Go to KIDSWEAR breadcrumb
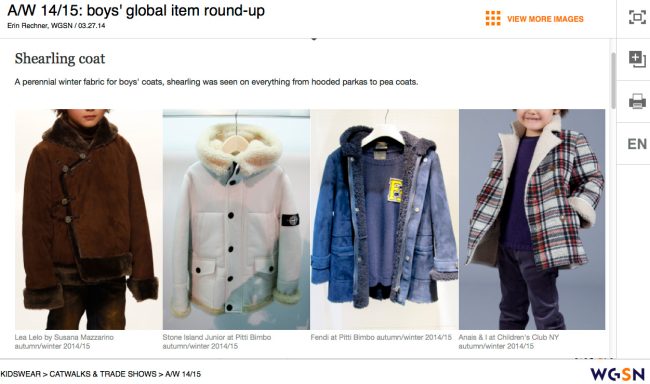This screenshot has width=650, height=384. tap(21, 374)
